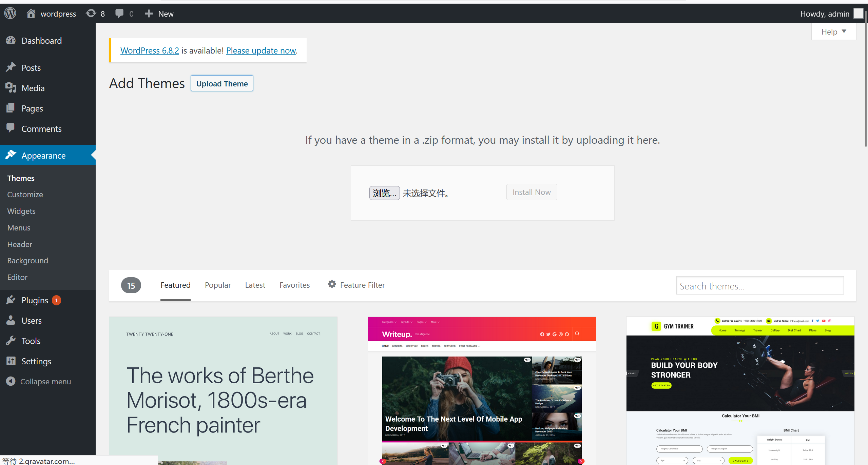Screen dimensions: 868x465
Task: Open Customize submenu item
Action: click(25, 195)
